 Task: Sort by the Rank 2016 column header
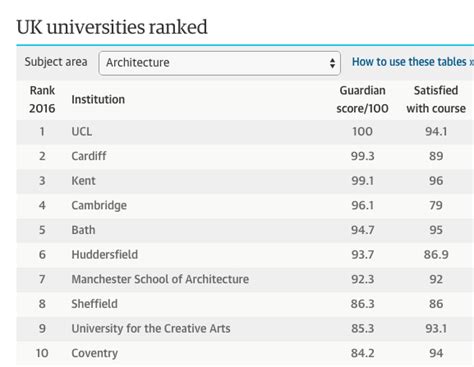[x=42, y=99]
